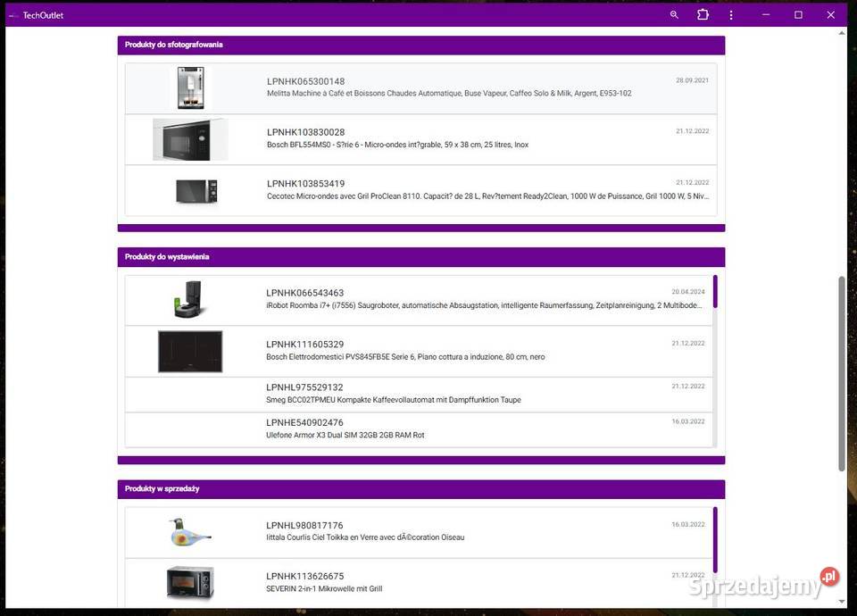Click the Smeg BCC02TPMEU Kaffeevollautomat description

394,400
